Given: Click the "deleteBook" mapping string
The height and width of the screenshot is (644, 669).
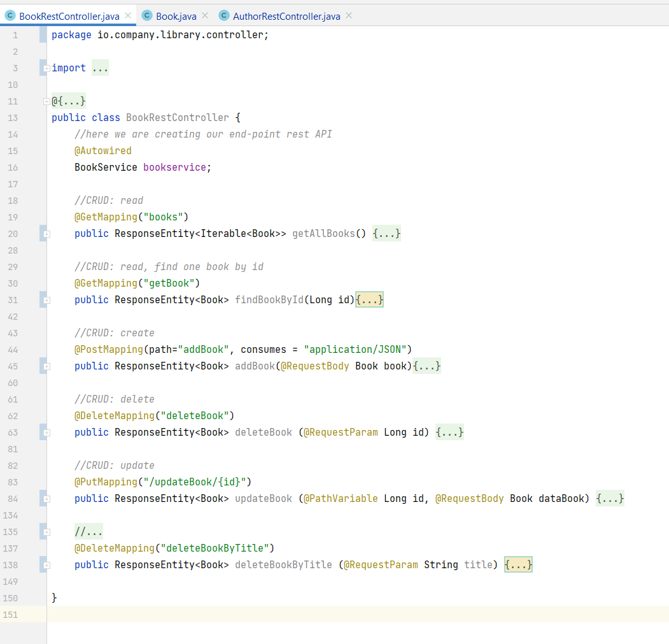Looking at the screenshot, I should coord(195,415).
